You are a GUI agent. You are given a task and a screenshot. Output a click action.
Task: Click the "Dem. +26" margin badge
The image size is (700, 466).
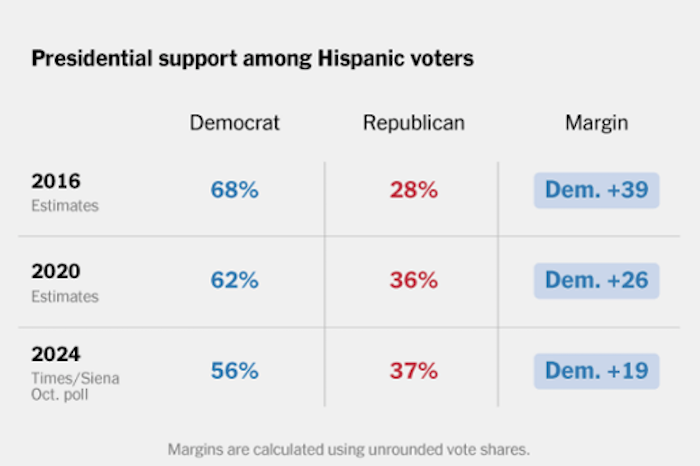[x=596, y=280]
